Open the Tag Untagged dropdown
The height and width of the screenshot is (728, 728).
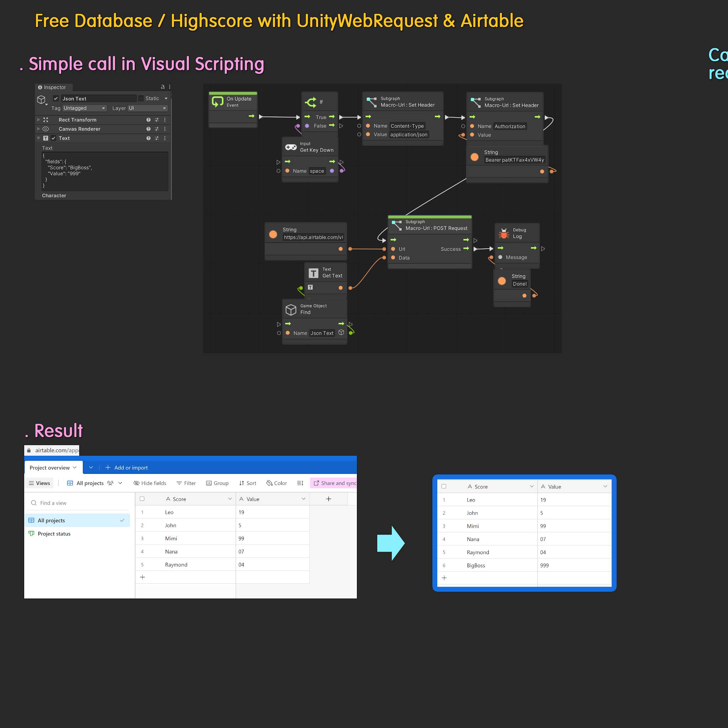84,108
